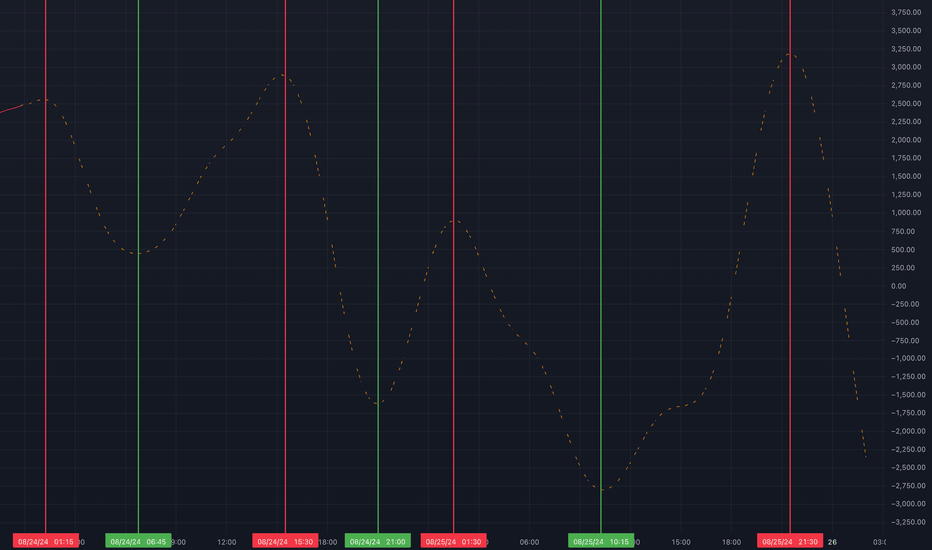Select the red 08/25/24 01:30 time marker
Screen dimensions: 932x550
pos(454,541)
